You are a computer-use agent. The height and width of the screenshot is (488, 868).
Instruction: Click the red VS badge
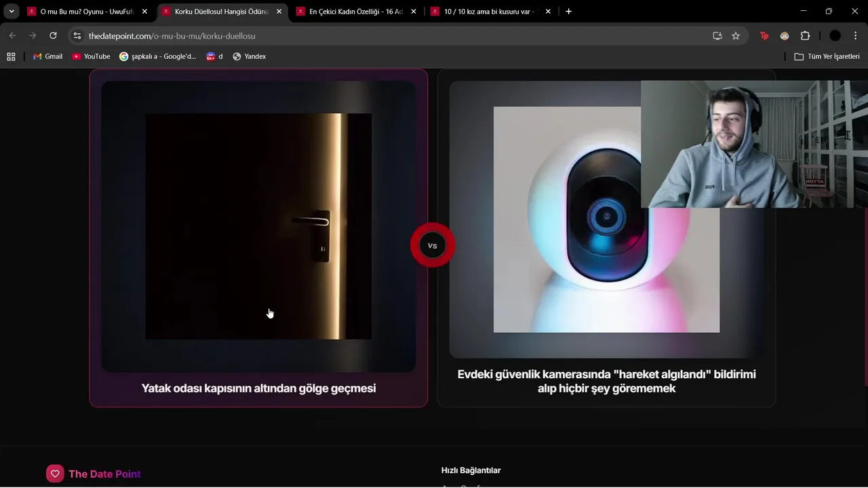[x=433, y=245]
